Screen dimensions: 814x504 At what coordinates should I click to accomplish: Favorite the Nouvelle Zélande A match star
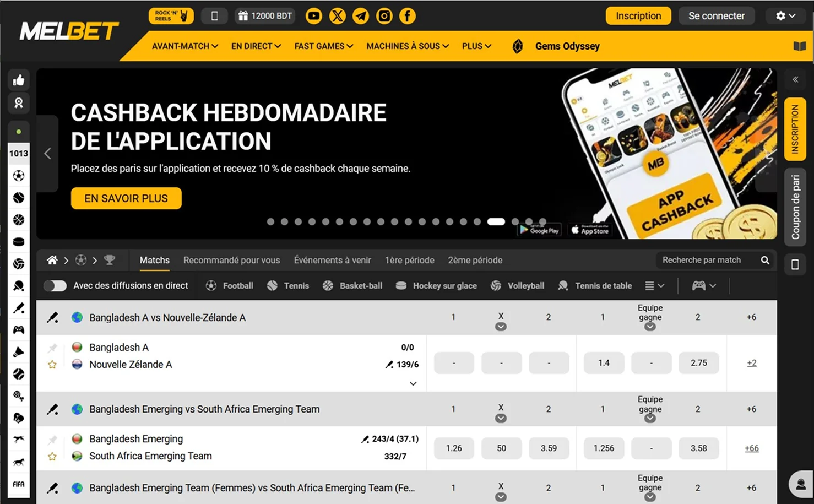52,365
